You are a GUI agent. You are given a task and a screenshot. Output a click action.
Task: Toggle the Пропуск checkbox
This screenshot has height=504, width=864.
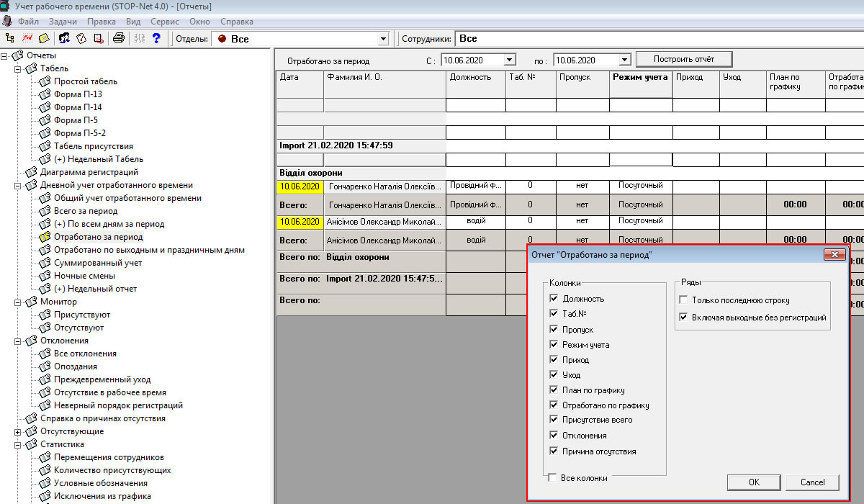(554, 329)
